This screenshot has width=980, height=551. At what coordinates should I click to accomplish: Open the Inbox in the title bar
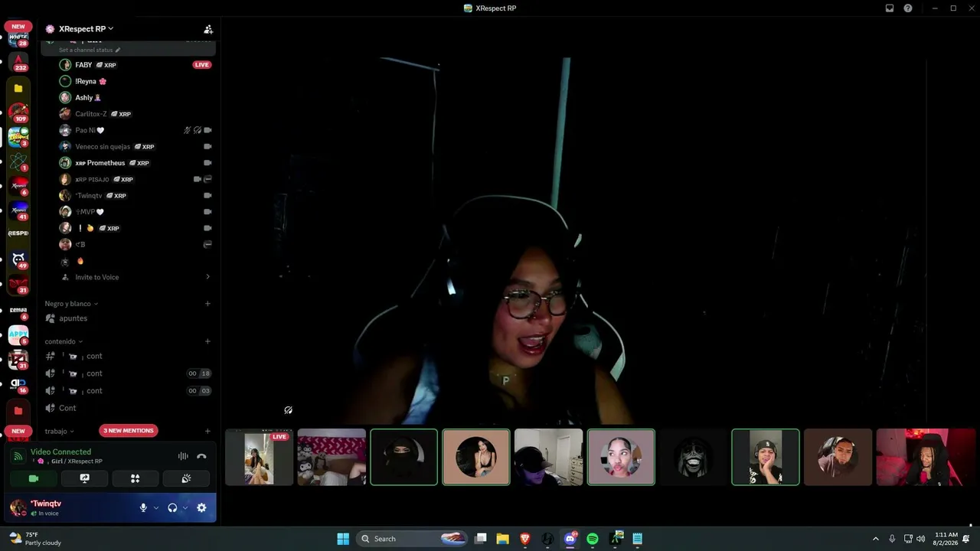point(890,8)
